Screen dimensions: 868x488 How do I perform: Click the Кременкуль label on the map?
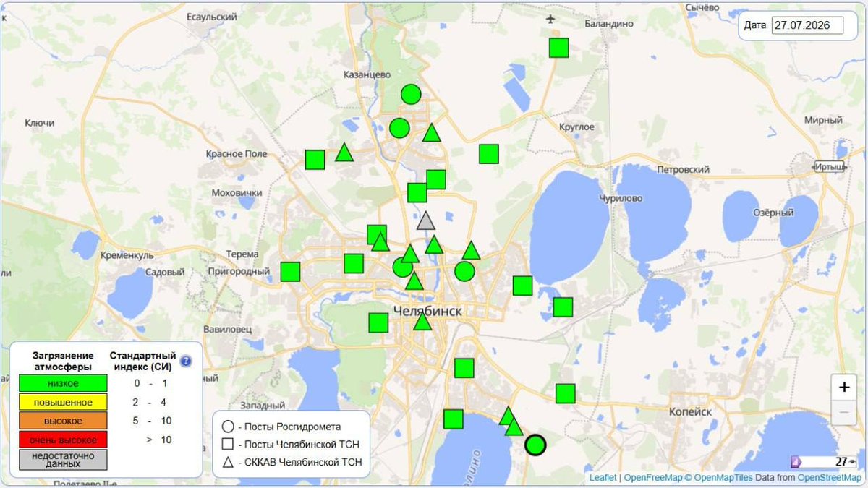[129, 255]
